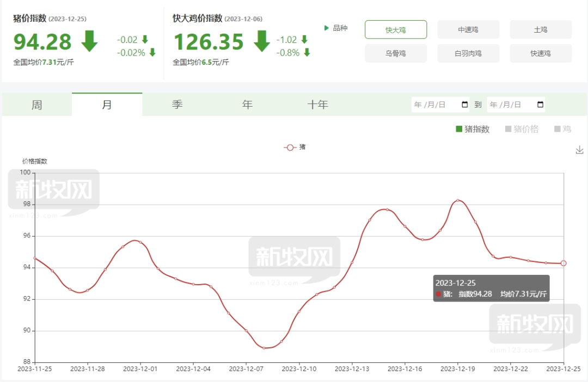
Task: Select the 中速鸡 variety button
Action: point(468,29)
